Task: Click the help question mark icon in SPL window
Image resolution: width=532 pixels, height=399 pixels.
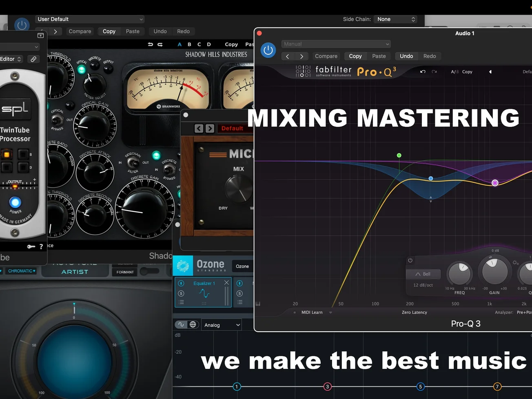Action: tap(41, 246)
